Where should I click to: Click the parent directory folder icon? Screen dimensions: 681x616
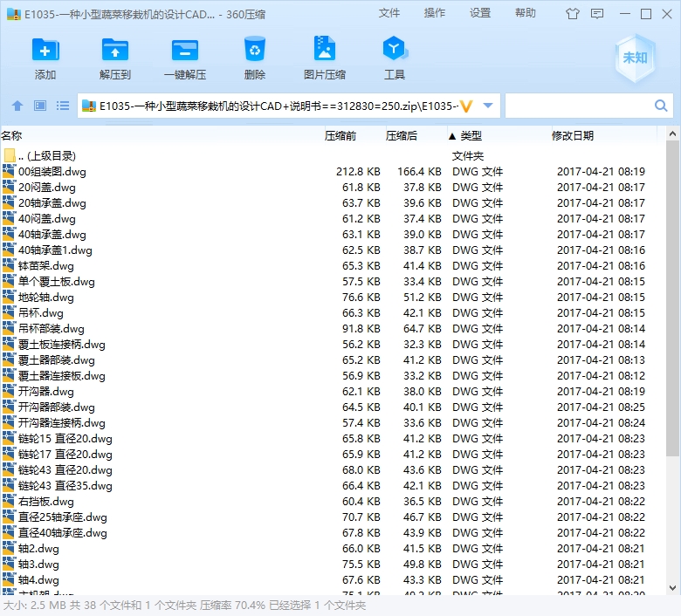pos(10,155)
